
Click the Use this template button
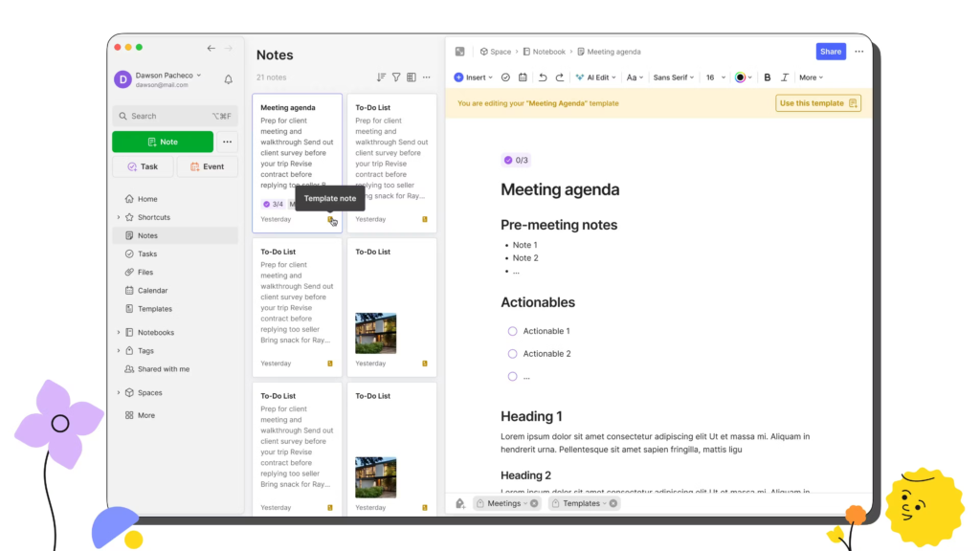coord(817,103)
